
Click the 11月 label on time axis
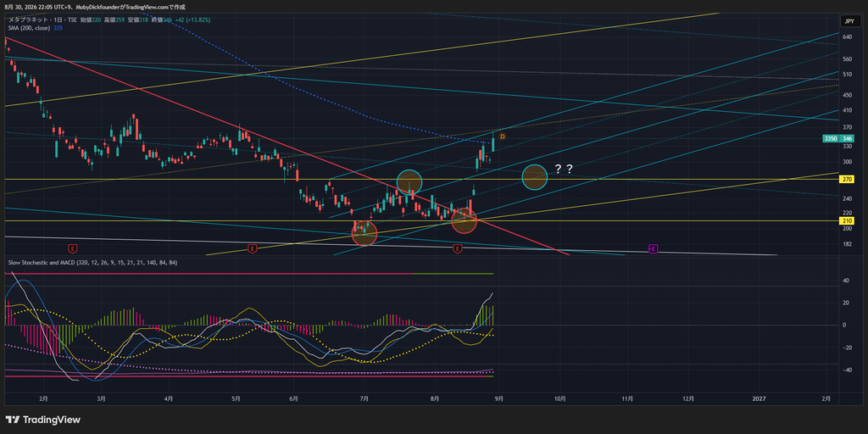(x=627, y=398)
